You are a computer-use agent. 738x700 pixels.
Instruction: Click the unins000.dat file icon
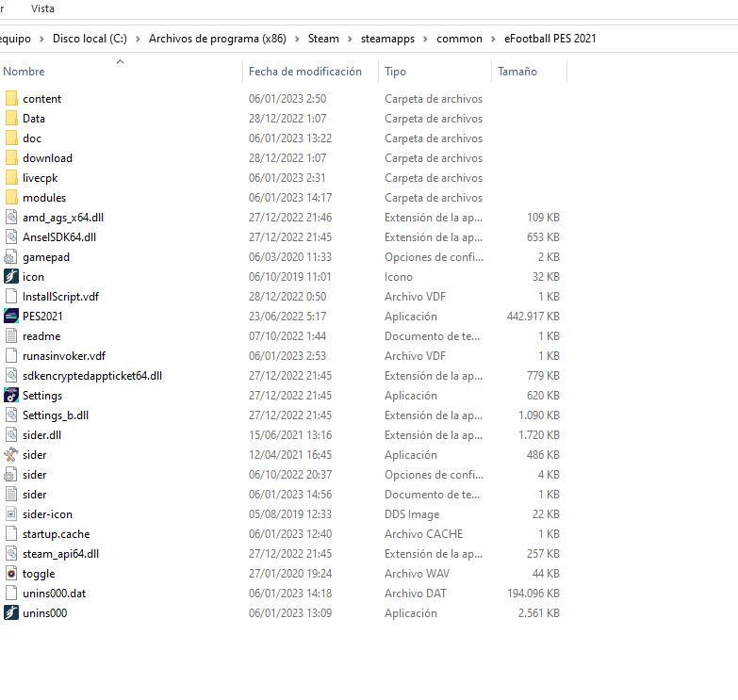pyautogui.click(x=11, y=593)
